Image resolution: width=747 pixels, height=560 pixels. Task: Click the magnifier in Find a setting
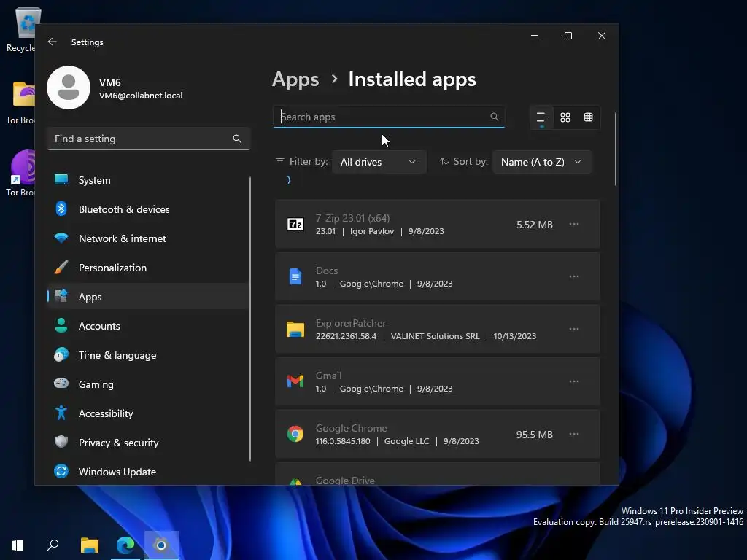point(237,139)
